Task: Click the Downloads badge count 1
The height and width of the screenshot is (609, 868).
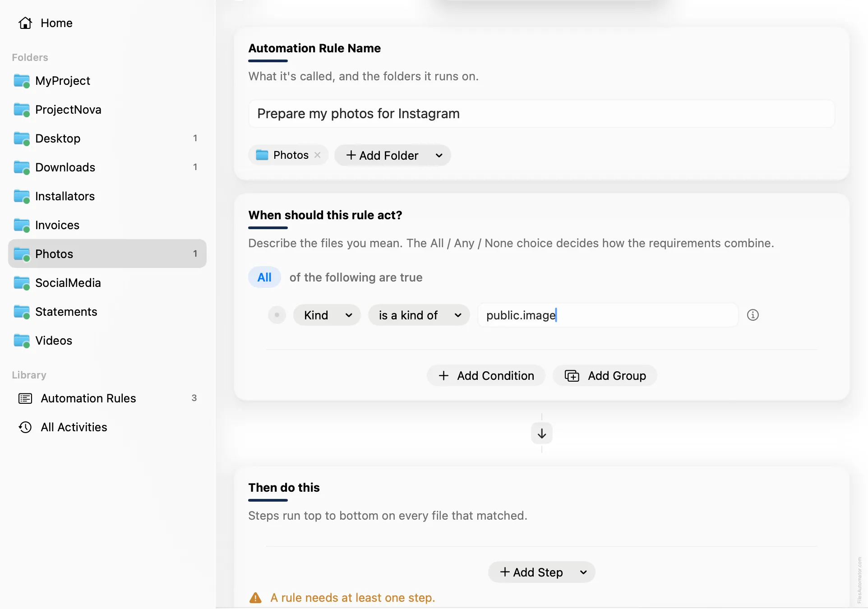Action: point(195,167)
